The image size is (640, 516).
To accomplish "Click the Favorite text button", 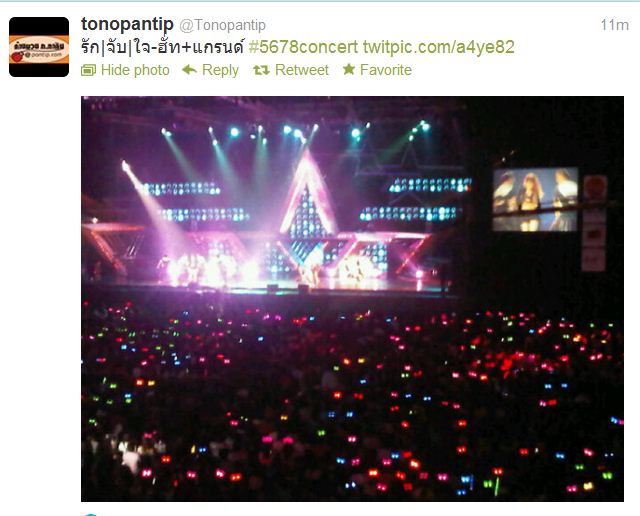I will [x=386, y=70].
